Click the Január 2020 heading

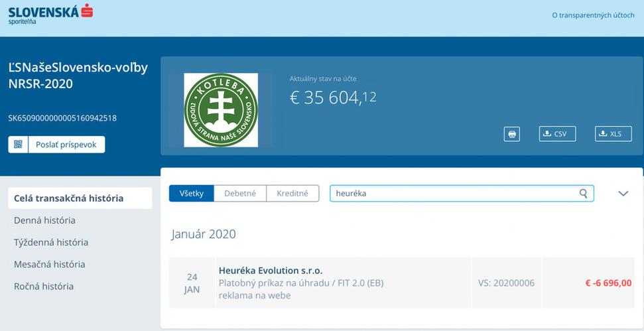(204, 234)
